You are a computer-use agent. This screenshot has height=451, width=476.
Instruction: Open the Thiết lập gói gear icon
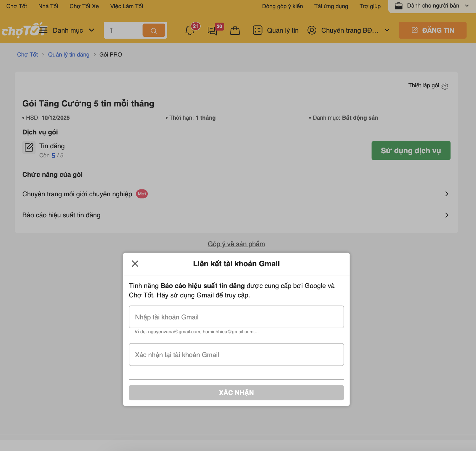tap(445, 86)
